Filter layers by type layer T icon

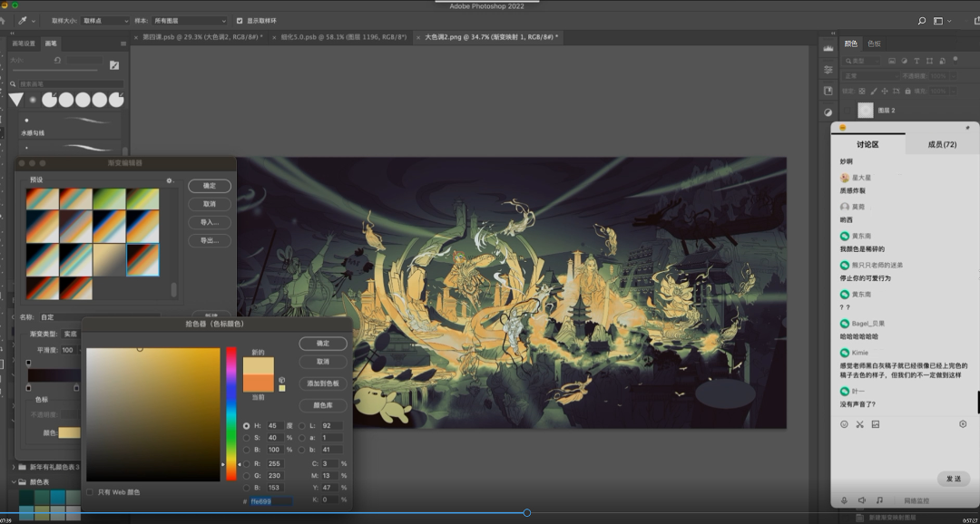click(x=916, y=61)
